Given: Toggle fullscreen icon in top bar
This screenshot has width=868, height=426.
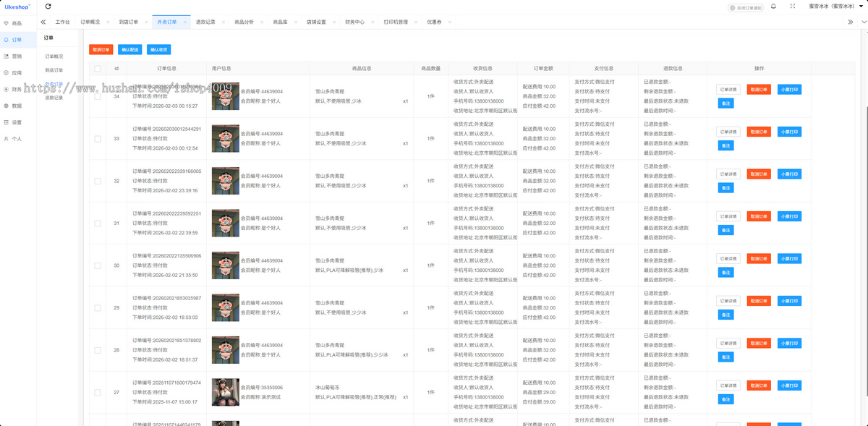Looking at the screenshot, I should pyautogui.click(x=793, y=6).
